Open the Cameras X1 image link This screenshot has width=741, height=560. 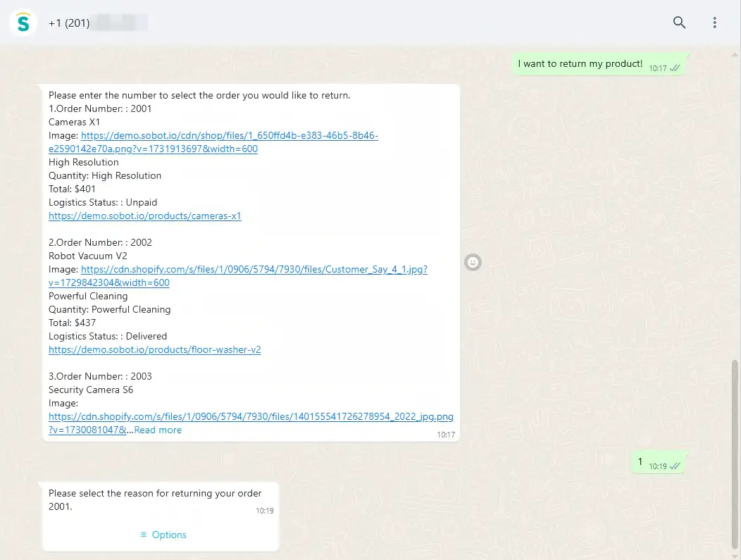[213, 142]
